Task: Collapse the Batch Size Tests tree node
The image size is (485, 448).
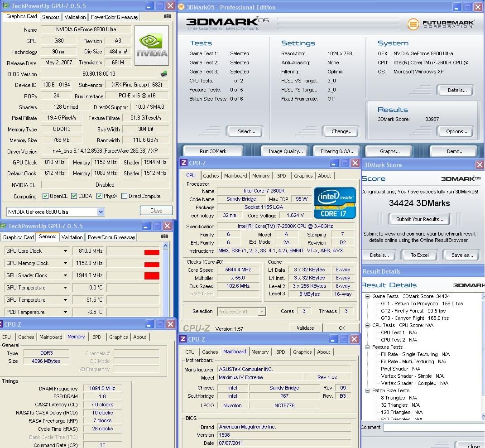Action: point(367,390)
